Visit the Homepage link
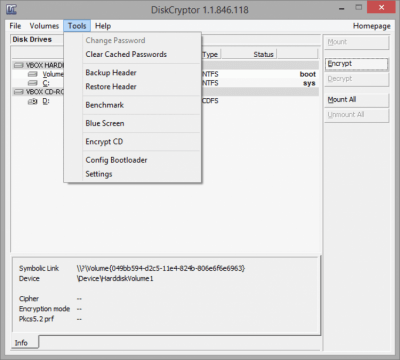Viewport: 400px width, 360px height. tap(371, 26)
